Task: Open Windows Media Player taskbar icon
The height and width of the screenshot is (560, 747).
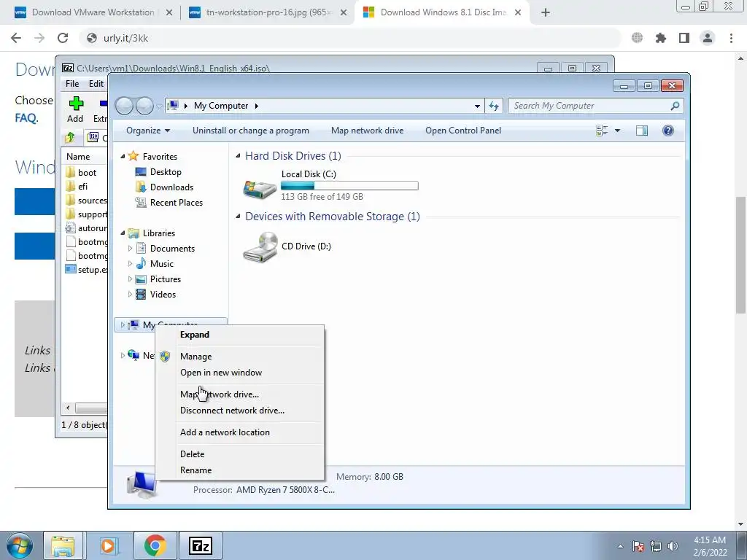Action: coord(108,545)
